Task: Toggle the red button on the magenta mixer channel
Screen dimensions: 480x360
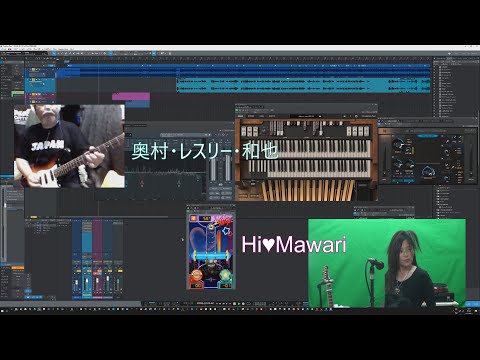Action: (x=95, y=273)
